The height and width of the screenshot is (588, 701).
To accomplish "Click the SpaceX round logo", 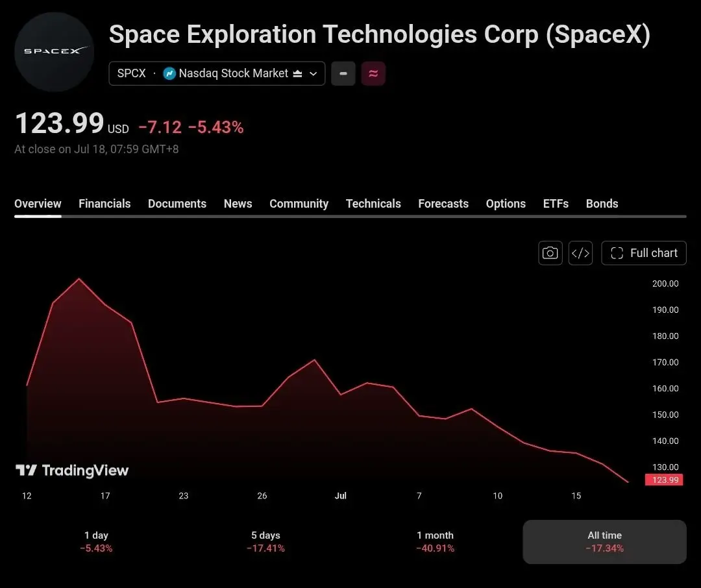I will click(x=54, y=52).
